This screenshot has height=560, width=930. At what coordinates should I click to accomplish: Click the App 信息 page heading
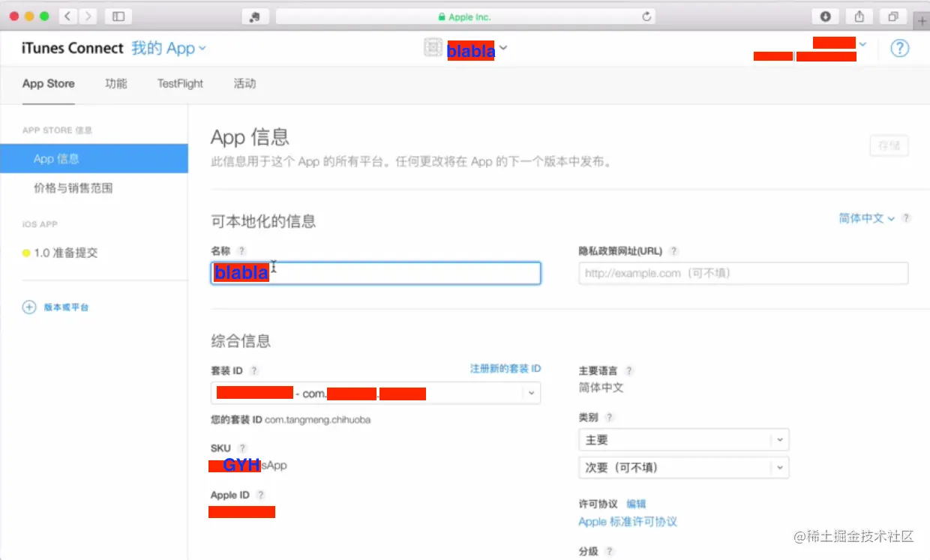pyautogui.click(x=250, y=137)
